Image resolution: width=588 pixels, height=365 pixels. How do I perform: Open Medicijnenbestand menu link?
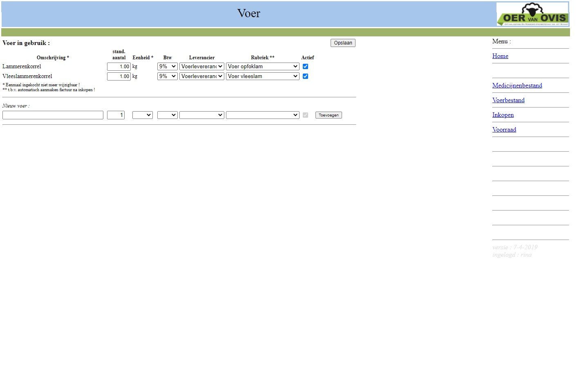[x=517, y=85]
